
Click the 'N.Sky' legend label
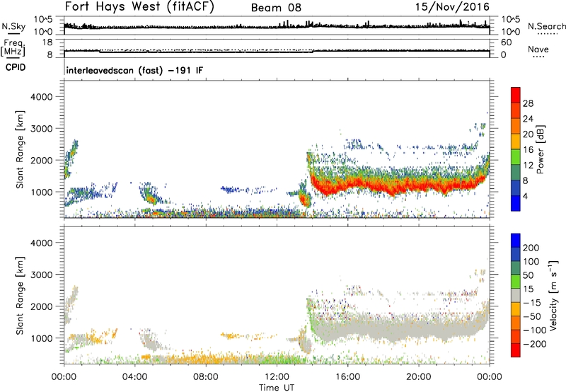click(x=13, y=26)
